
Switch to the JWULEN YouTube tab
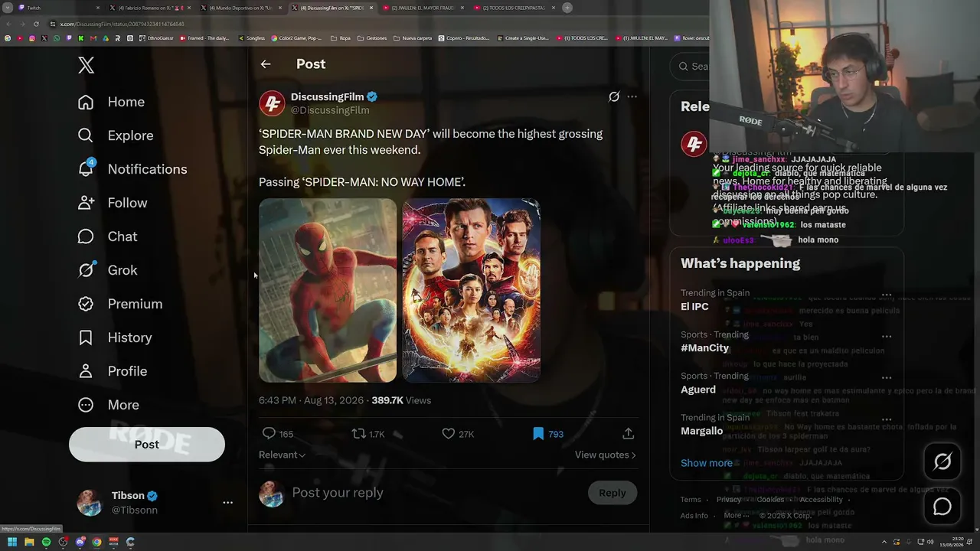pos(423,8)
